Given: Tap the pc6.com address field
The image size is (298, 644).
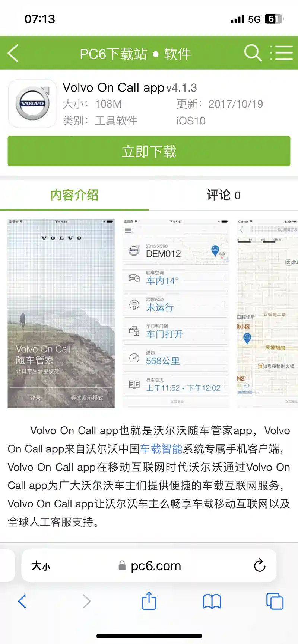Looking at the screenshot, I should [x=149, y=565].
